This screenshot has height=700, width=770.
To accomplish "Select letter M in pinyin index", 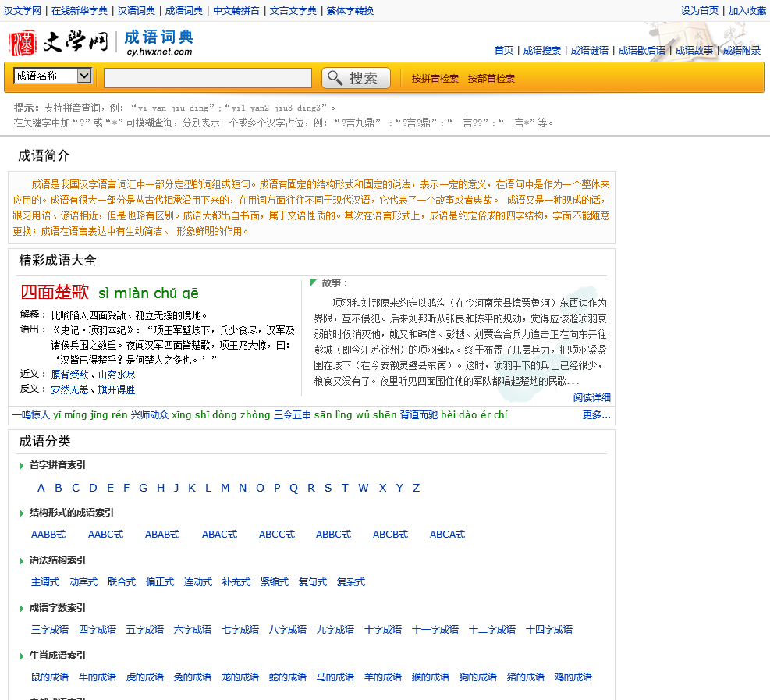I will tap(225, 489).
